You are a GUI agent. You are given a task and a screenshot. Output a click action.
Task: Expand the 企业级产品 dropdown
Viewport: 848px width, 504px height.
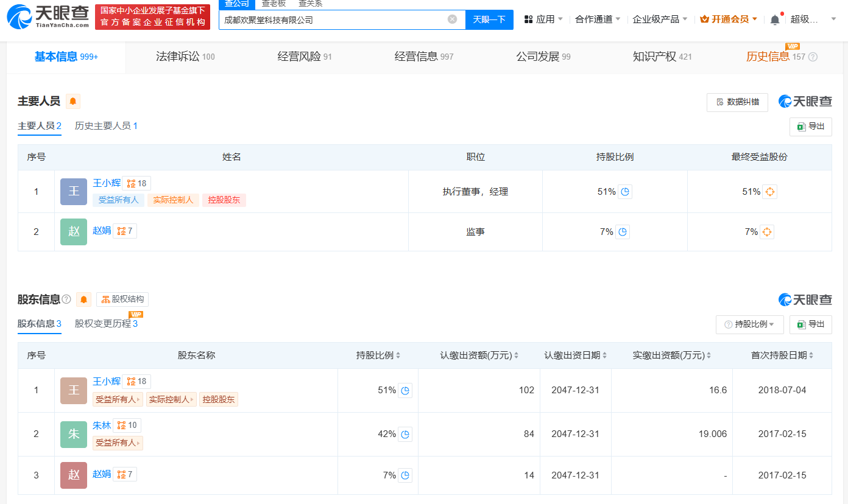coord(660,19)
